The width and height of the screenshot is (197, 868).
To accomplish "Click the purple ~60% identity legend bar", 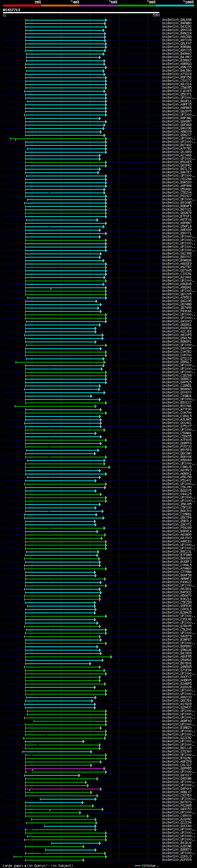I will tap(98, 6).
